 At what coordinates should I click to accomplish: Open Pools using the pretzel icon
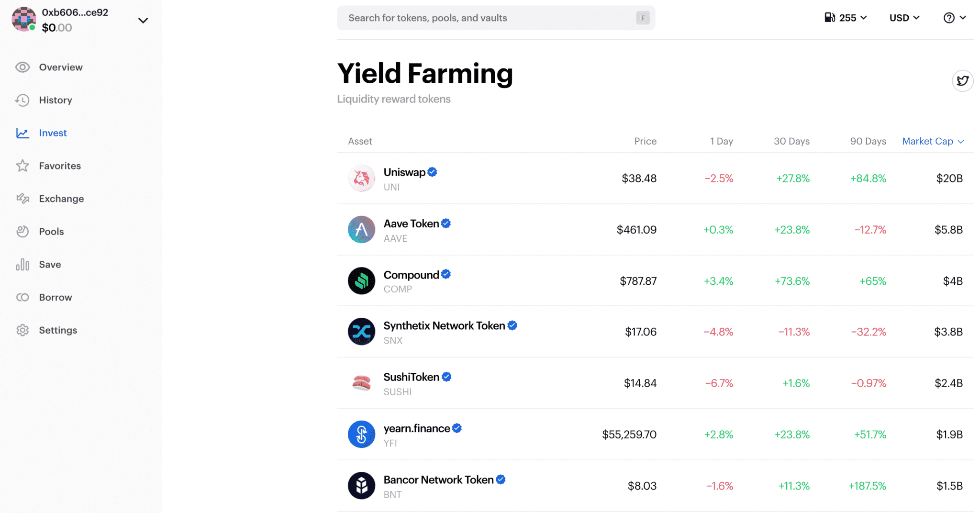point(22,231)
